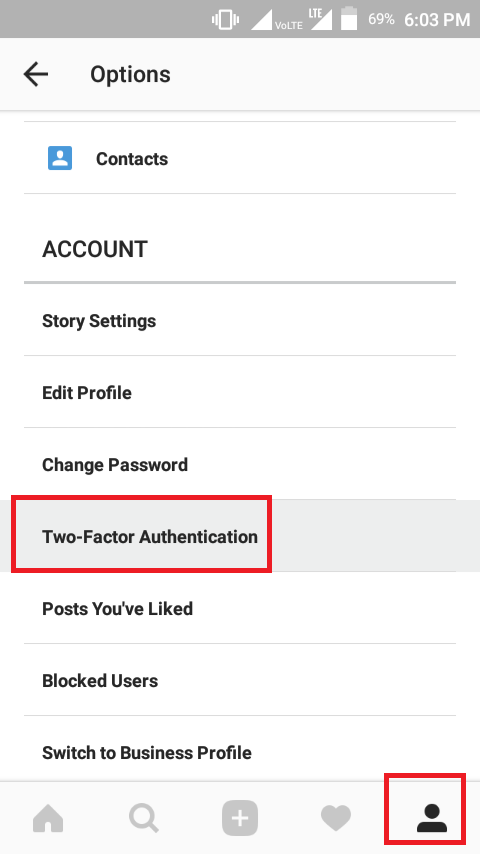
Task: Tap the Options title text
Action: click(130, 75)
